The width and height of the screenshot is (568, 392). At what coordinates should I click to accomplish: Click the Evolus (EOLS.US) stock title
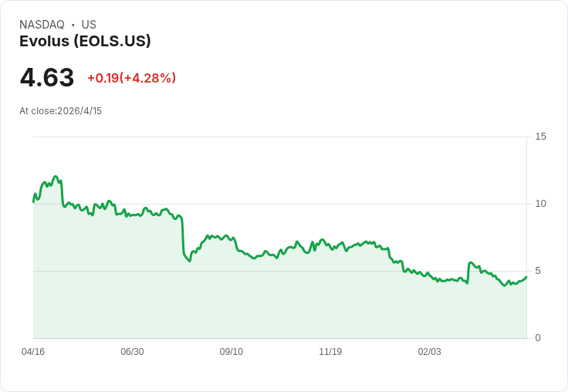[x=85, y=42]
